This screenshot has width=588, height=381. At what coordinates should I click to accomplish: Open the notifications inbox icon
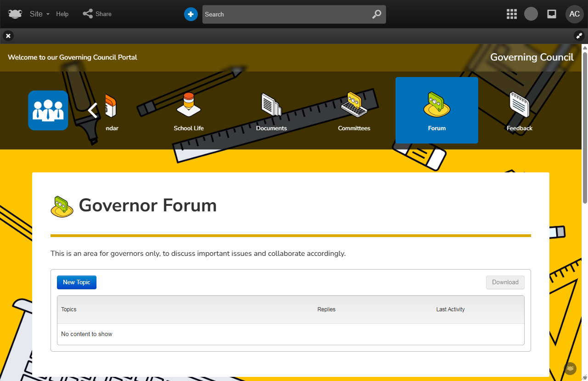point(552,14)
